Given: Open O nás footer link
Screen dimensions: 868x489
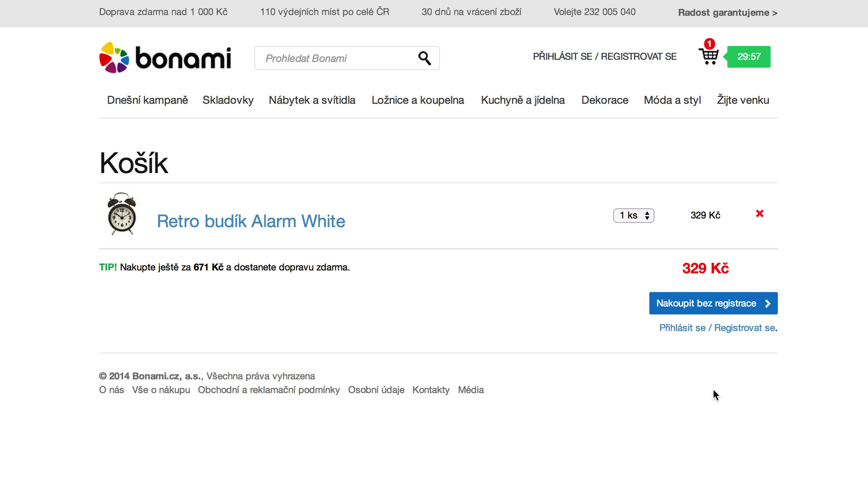Looking at the screenshot, I should [111, 390].
